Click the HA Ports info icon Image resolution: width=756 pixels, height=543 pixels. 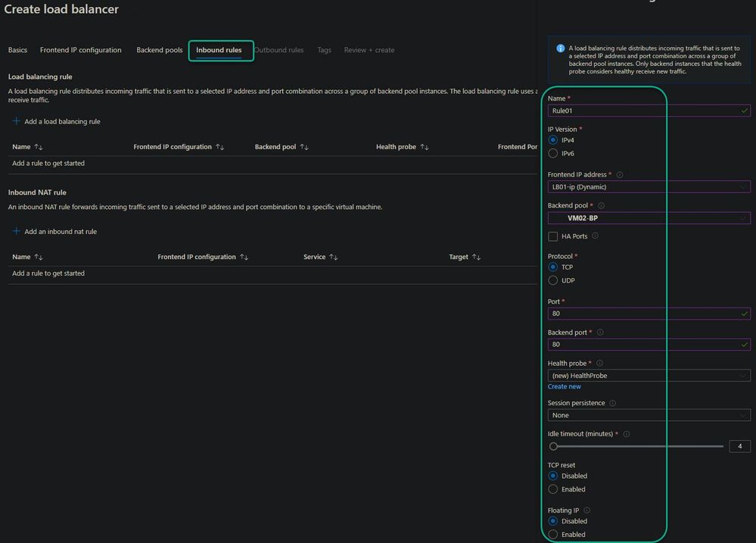click(x=595, y=236)
